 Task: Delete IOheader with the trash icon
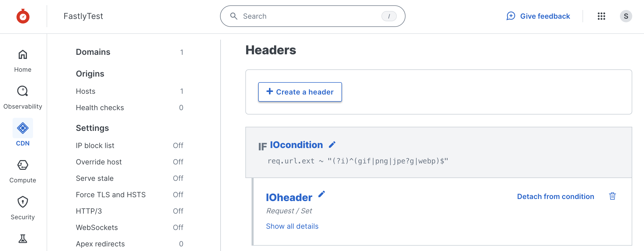click(612, 196)
